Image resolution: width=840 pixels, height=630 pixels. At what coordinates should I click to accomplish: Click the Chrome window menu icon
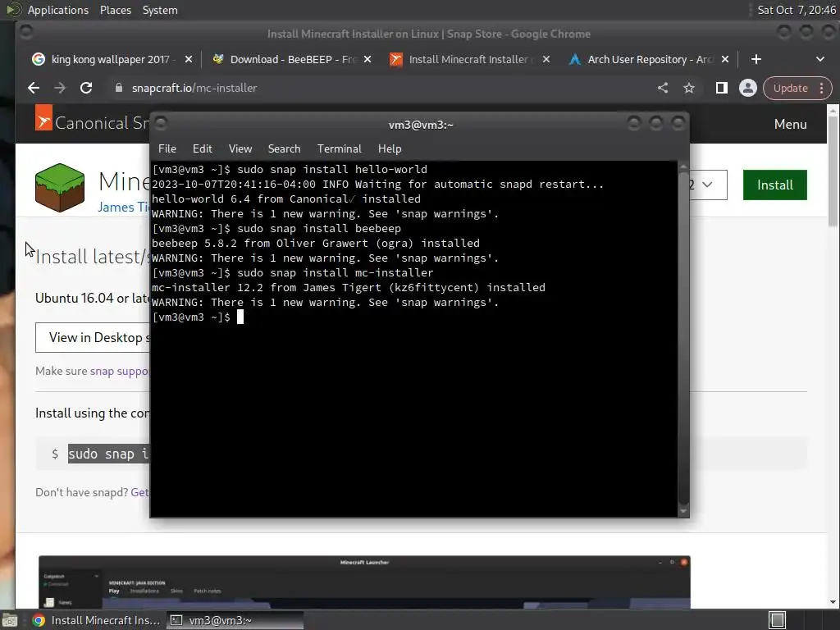[x=25, y=33]
